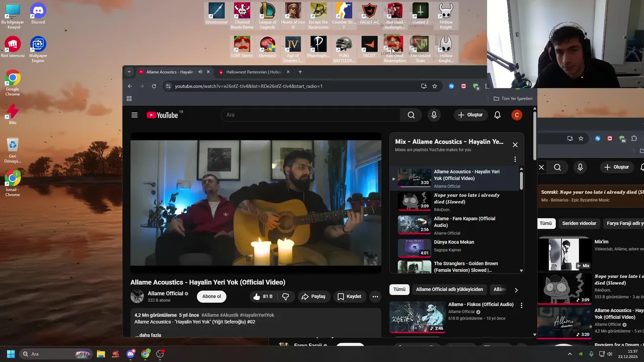Image resolution: width=644 pixels, height=362 pixels.
Task: Select The Outlast Trials shortcut
Action: click(x=420, y=49)
